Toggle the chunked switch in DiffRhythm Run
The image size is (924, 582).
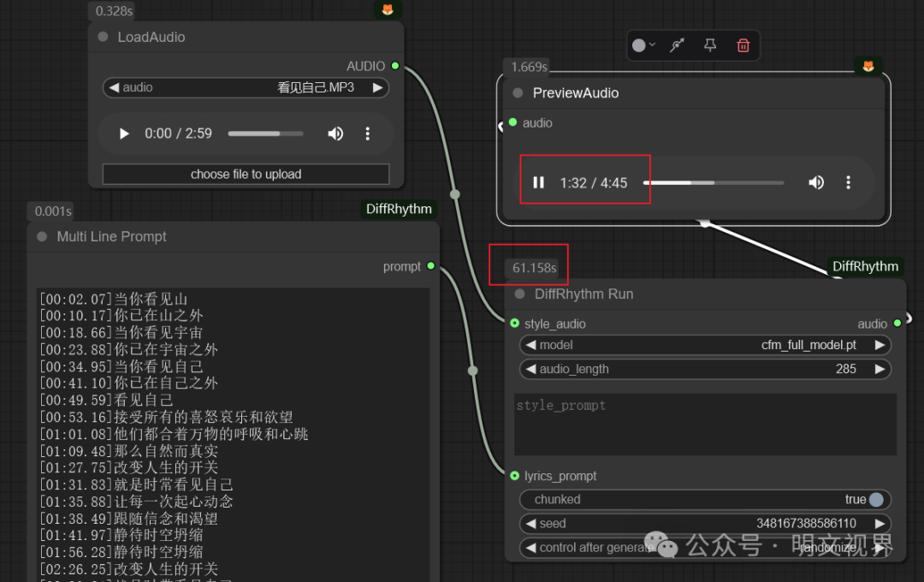point(876,500)
